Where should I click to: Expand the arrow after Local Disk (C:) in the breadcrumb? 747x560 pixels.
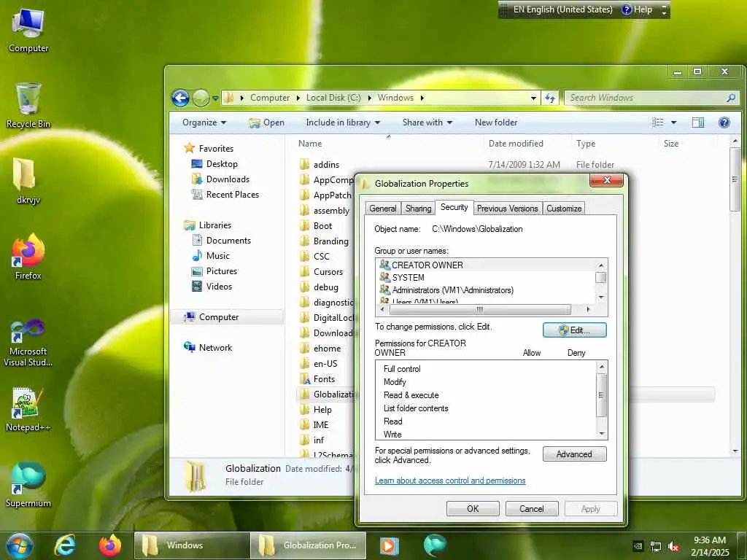pos(369,98)
